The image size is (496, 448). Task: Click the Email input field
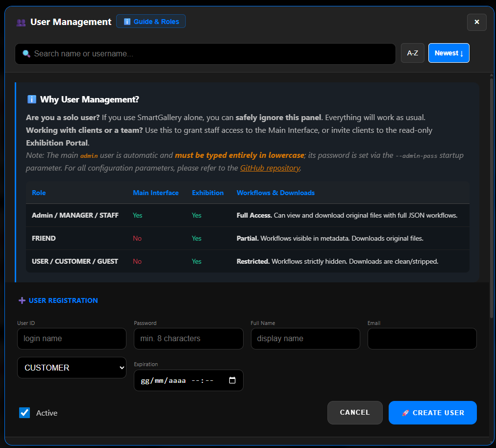pos(422,338)
